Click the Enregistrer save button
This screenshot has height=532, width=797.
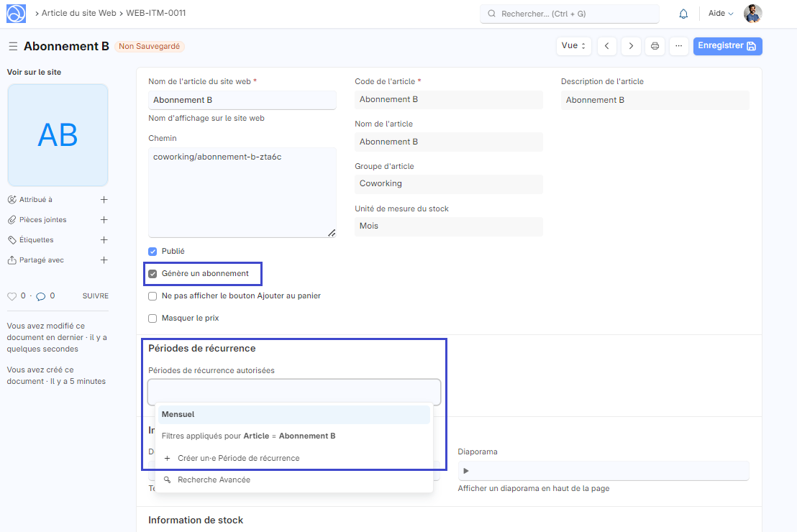[727, 46]
